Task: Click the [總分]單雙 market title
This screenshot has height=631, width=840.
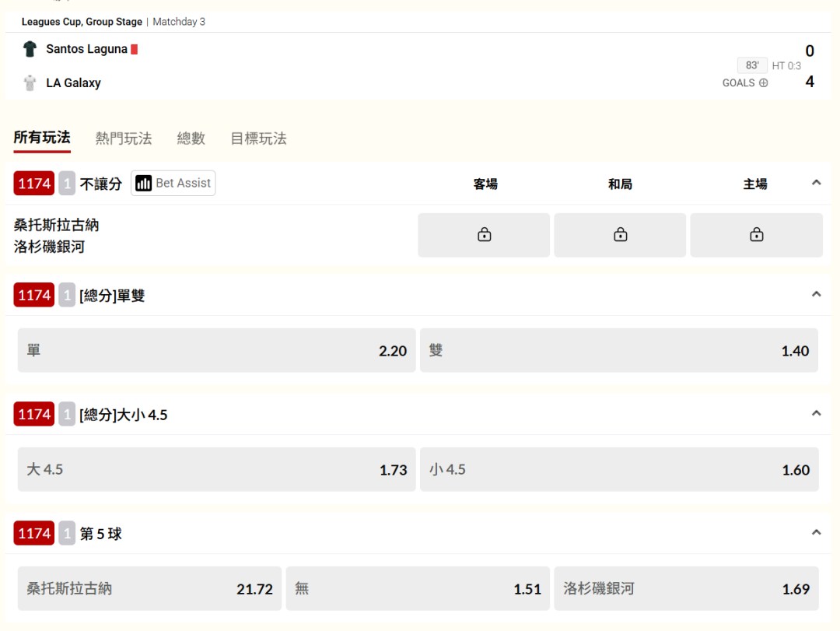Action: click(x=112, y=296)
